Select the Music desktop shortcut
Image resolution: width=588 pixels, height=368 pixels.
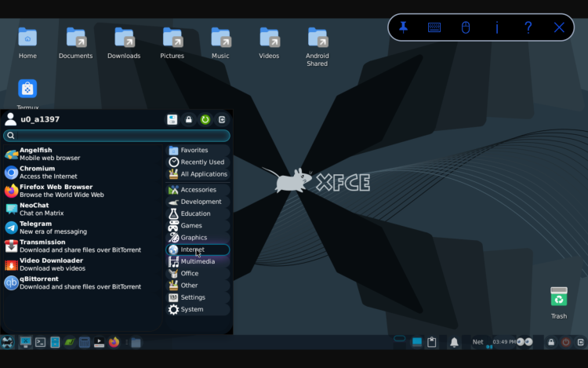pyautogui.click(x=220, y=43)
